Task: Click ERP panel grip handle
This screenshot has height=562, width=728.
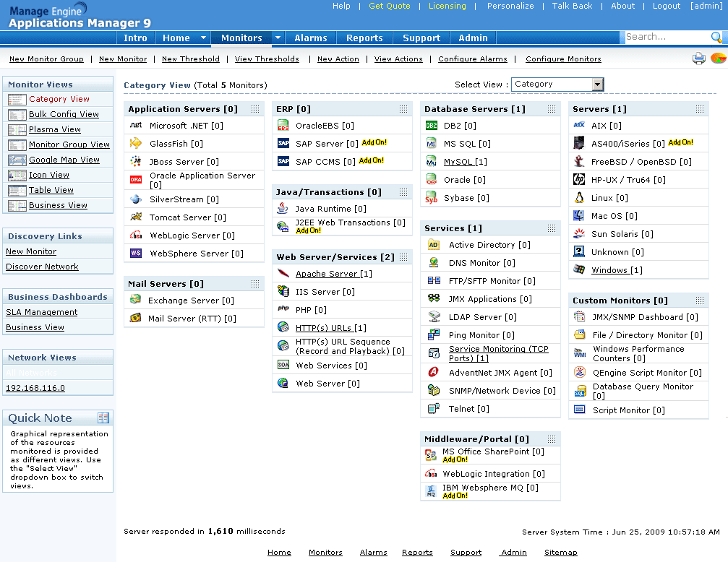Action: (x=403, y=108)
